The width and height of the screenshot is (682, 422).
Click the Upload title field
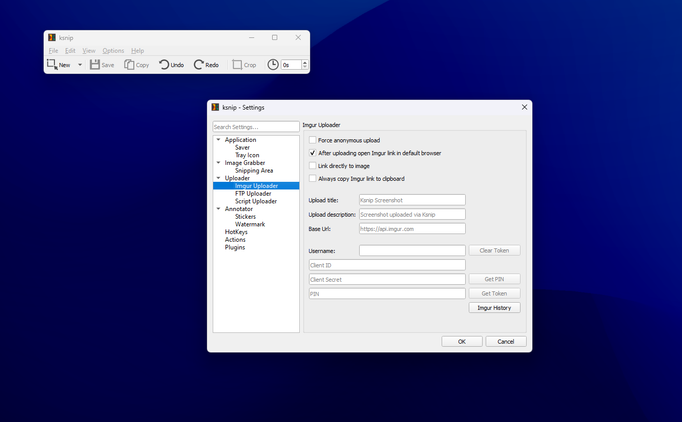click(412, 200)
